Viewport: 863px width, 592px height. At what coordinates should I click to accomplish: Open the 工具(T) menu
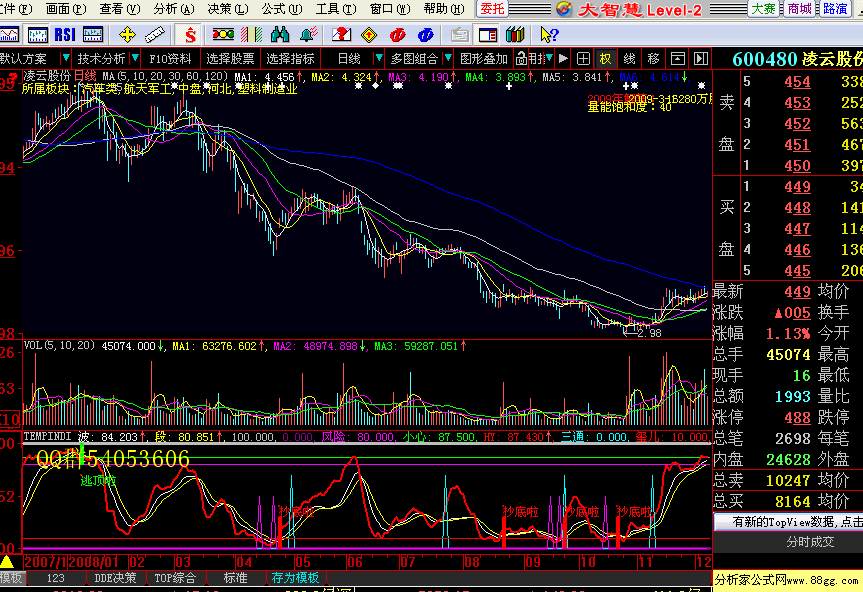336,9
